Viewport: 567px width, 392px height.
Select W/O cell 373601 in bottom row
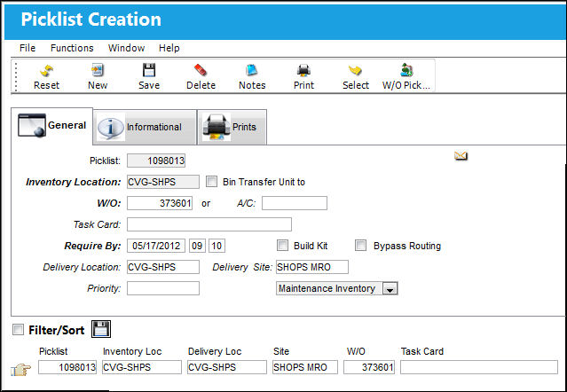(369, 367)
